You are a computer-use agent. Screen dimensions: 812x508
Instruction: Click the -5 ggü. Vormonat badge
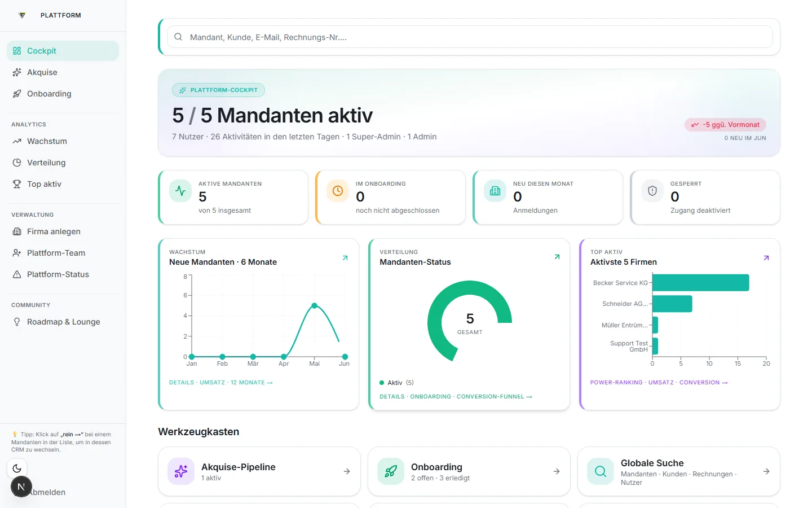pyautogui.click(x=725, y=125)
